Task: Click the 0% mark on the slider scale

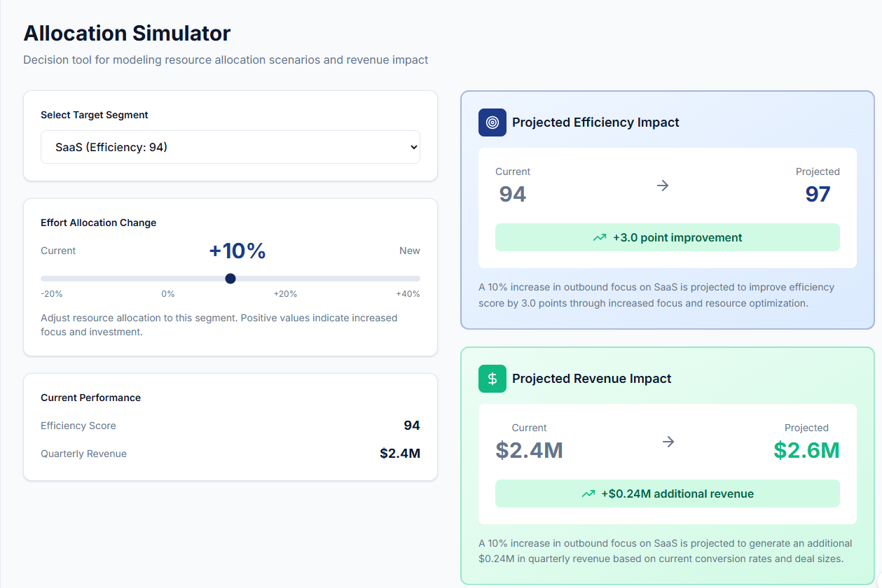Action: (x=168, y=294)
